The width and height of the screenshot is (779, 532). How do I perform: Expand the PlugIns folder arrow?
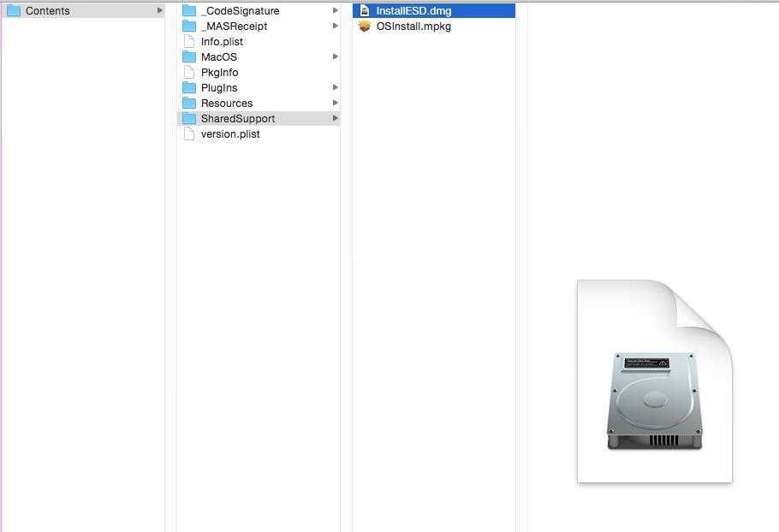[x=336, y=87]
